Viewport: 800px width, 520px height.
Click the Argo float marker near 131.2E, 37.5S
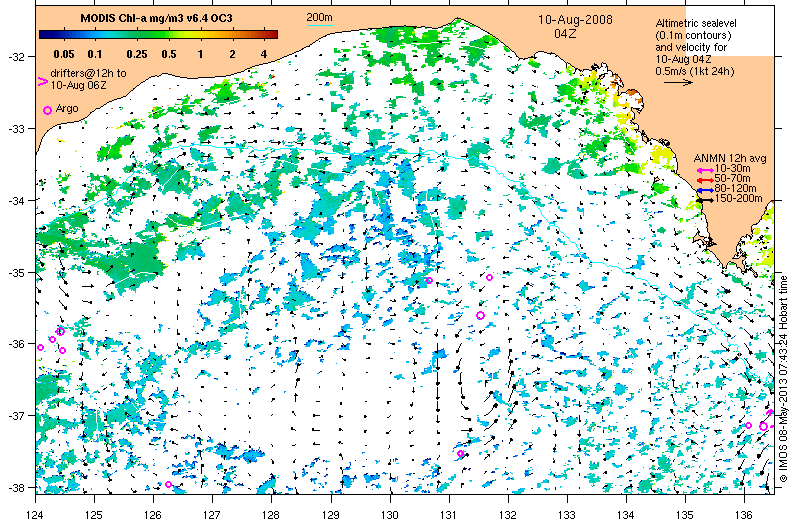[460, 453]
